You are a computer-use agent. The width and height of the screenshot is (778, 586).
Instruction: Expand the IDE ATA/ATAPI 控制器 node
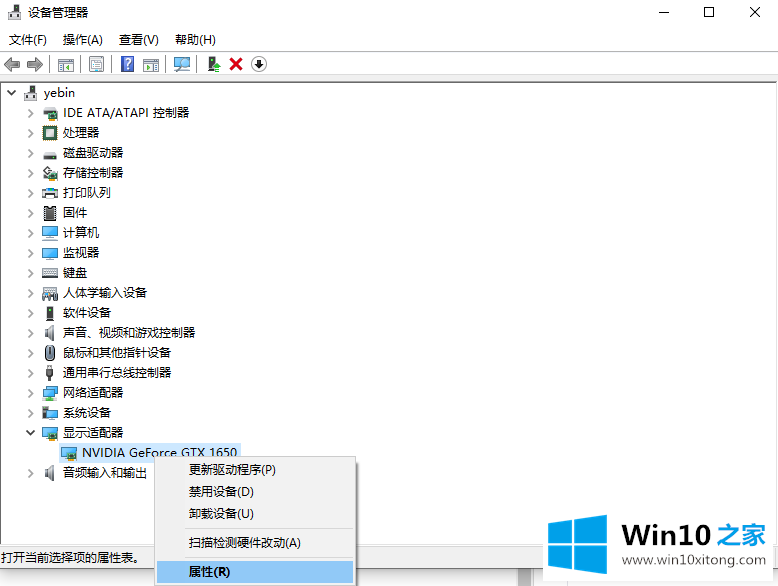[x=31, y=113]
